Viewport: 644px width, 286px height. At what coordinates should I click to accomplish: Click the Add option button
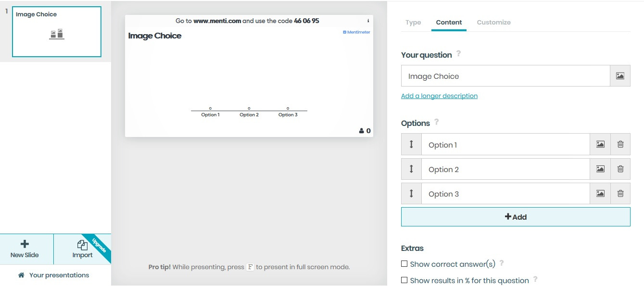click(x=516, y=217)
